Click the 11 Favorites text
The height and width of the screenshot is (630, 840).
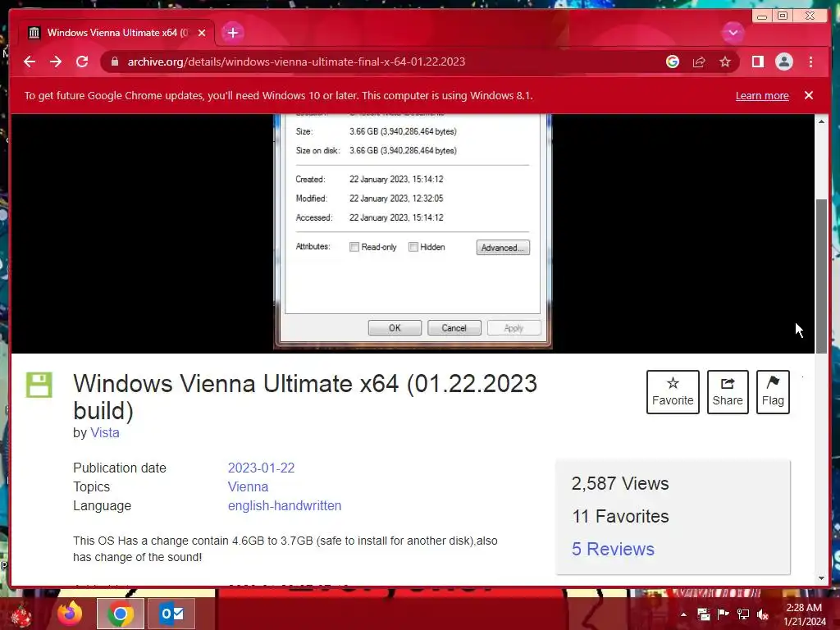coord(620,517)
